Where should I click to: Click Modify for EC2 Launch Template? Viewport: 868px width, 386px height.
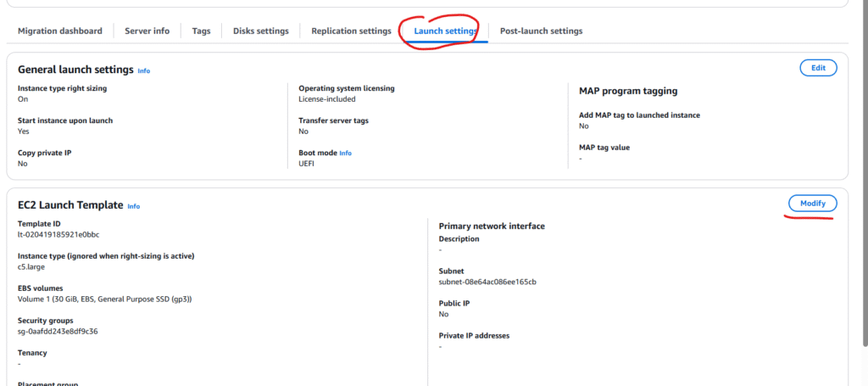(813, 204)
